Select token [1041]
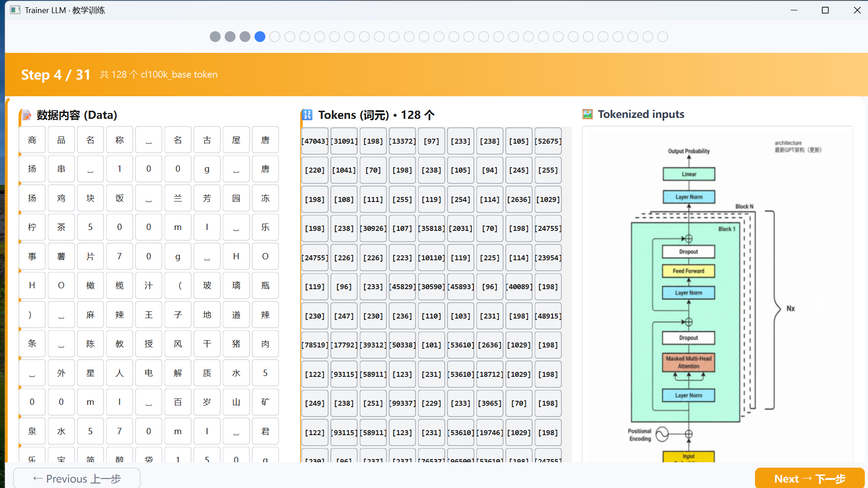The height and width of the screenshot is (488, 868). [344, 170]
